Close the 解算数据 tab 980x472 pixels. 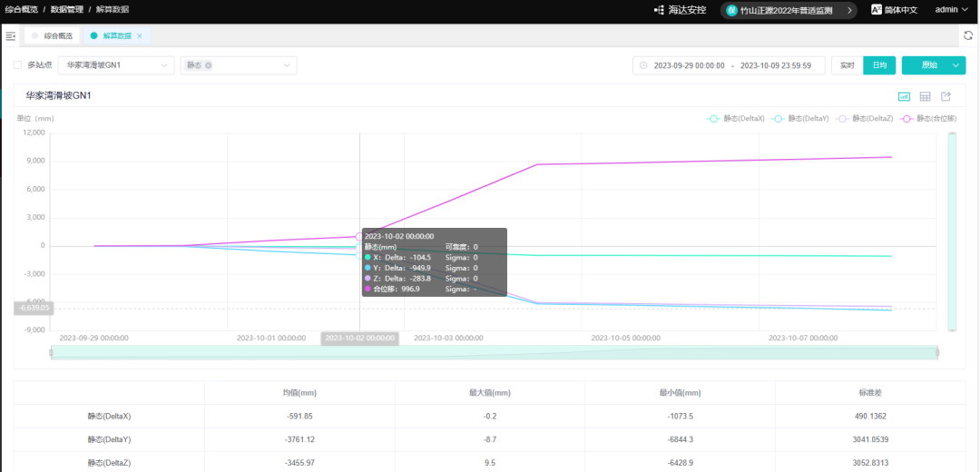140,35
